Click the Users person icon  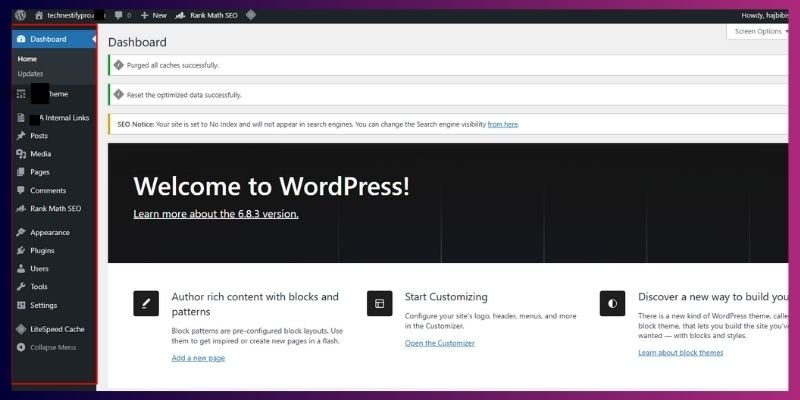21,268
